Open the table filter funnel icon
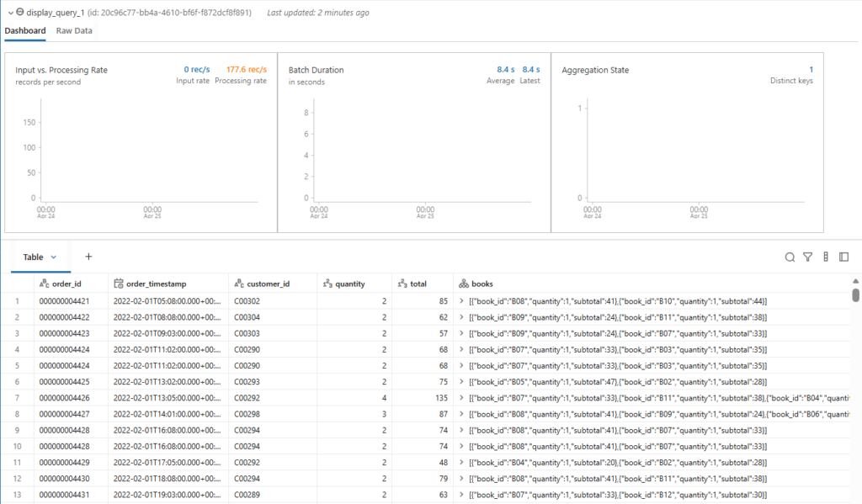The height and width of the screenshot is (504, 862). (x=807, y=257)
